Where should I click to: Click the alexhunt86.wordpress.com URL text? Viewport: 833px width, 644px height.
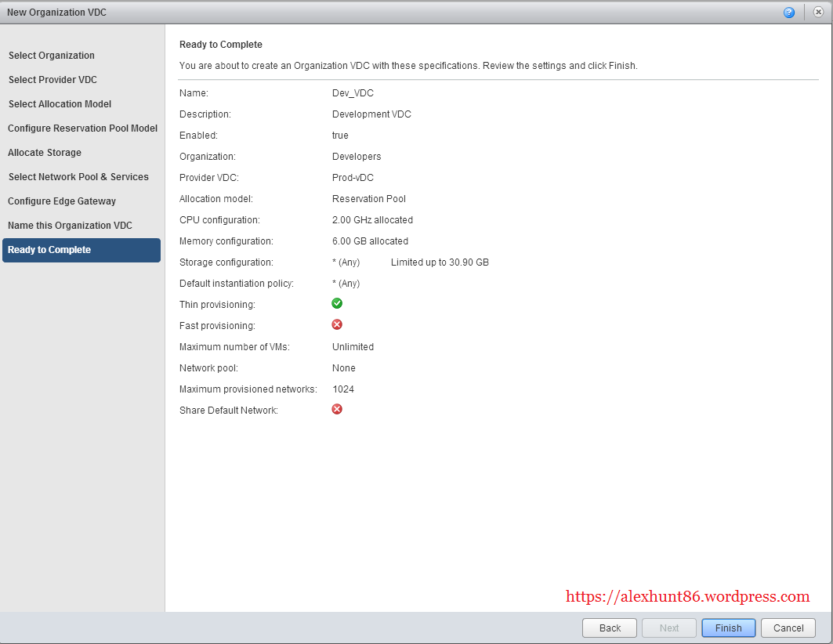click(687, 597)
